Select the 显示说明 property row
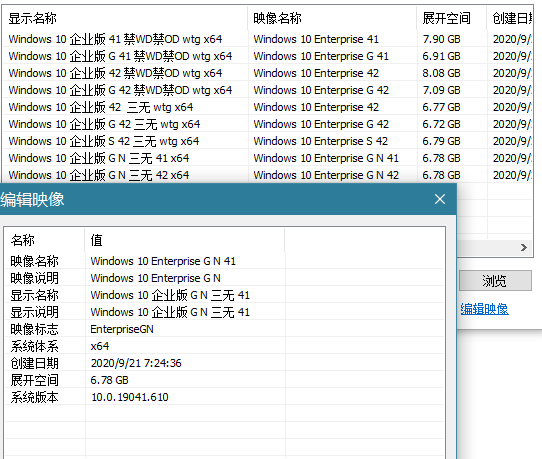This screenshot has height=459, width=542. [x=225, y=312]
